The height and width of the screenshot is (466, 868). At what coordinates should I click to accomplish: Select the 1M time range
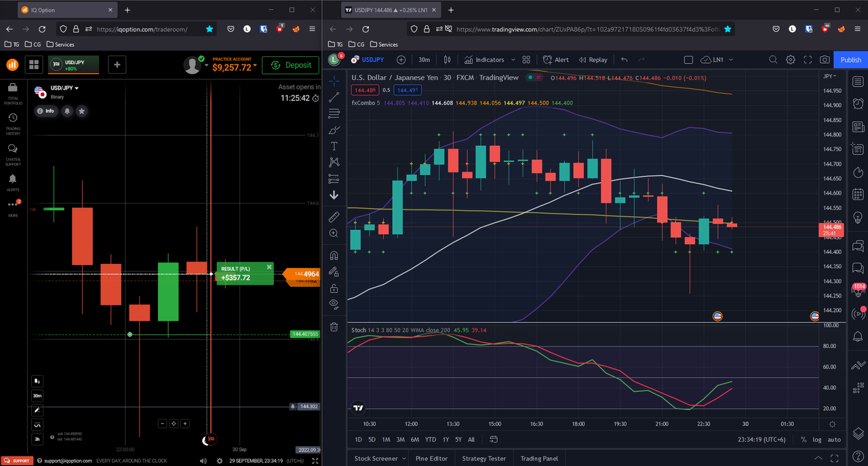(x=386, y=440)
